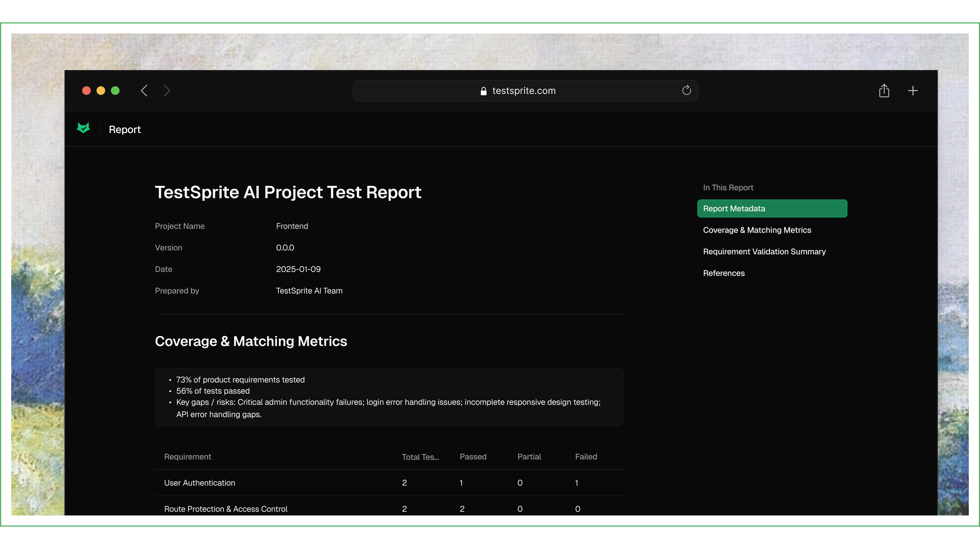
Task: Click the TestSprite AI Team value
Action: pos(309,291)
